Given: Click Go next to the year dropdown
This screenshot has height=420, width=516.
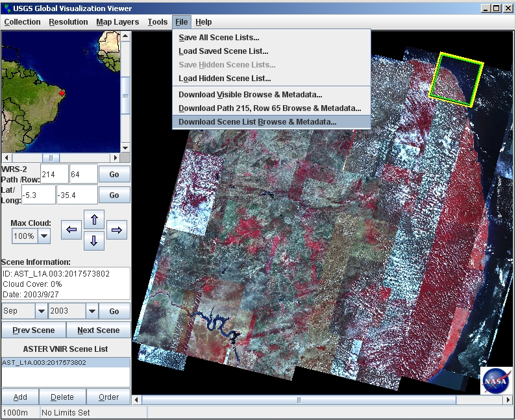Looking at the screenshot, I should pyautogui.click(x=114, y=311).
